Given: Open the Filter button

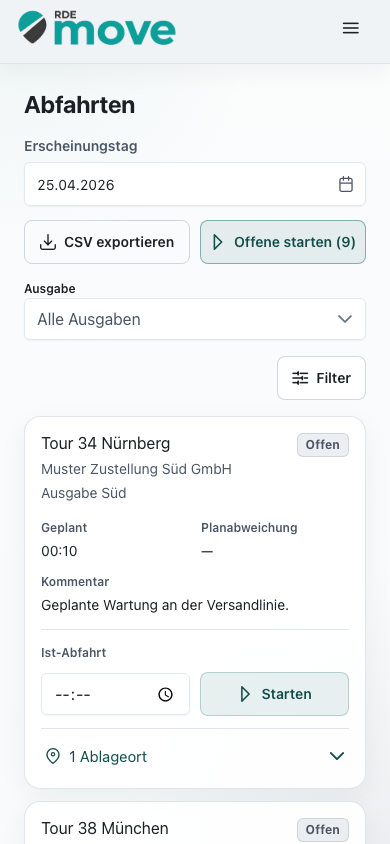Looking at the screenshot, I should point(322,378).
